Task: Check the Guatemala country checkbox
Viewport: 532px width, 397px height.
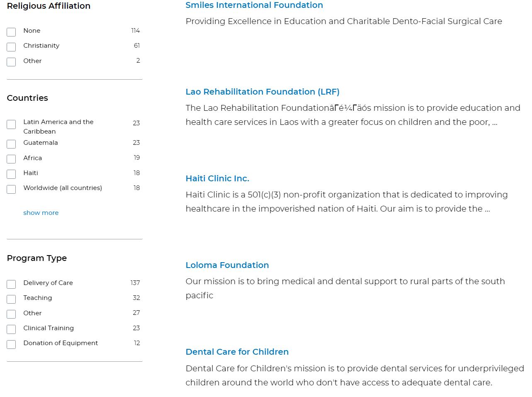Action: pyautogui.click(x=11, y=144)
